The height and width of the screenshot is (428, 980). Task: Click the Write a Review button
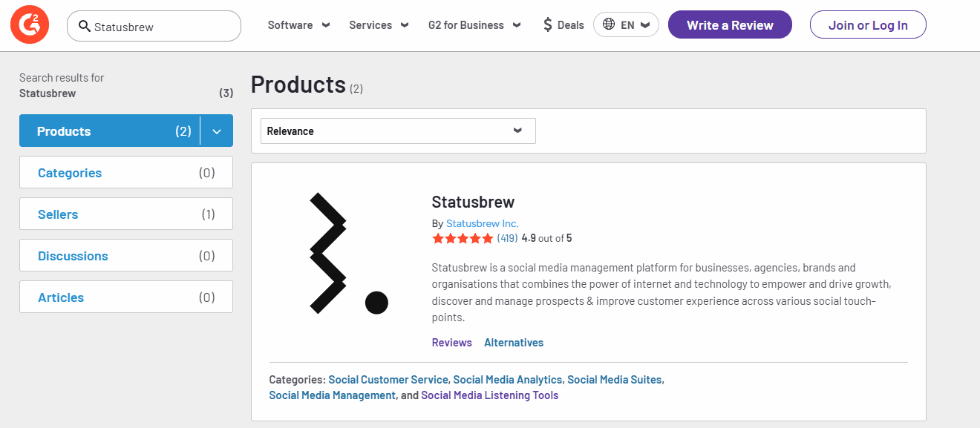pos(730,25)
